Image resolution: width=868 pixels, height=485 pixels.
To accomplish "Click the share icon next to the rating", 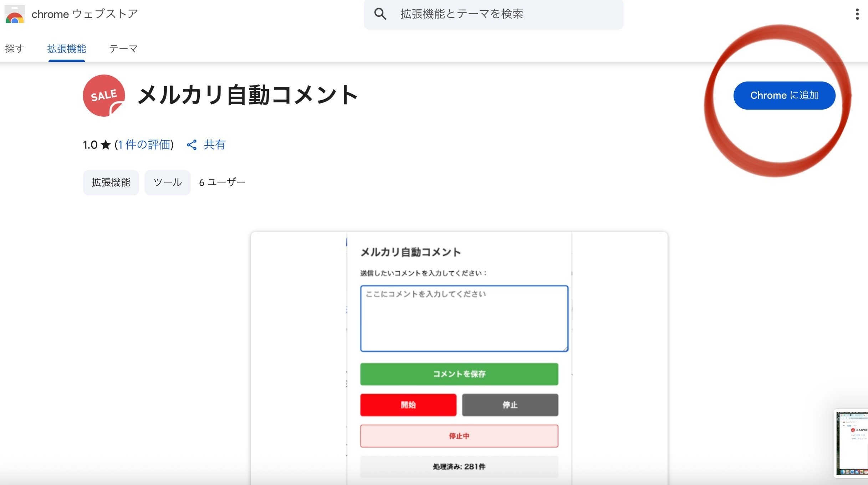I will (x=192, y=145).
